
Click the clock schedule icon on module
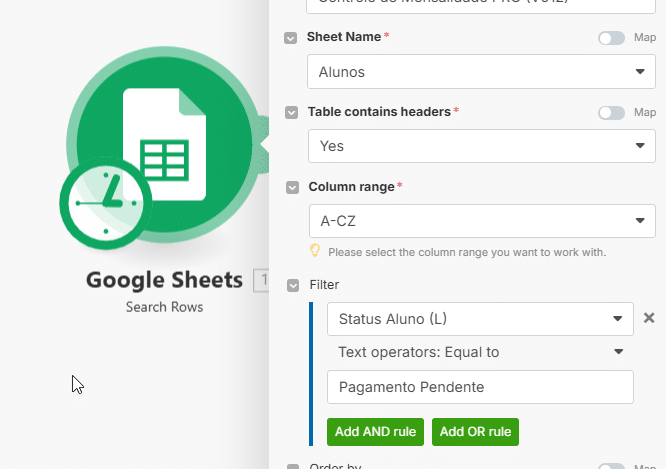click(106, 203)
